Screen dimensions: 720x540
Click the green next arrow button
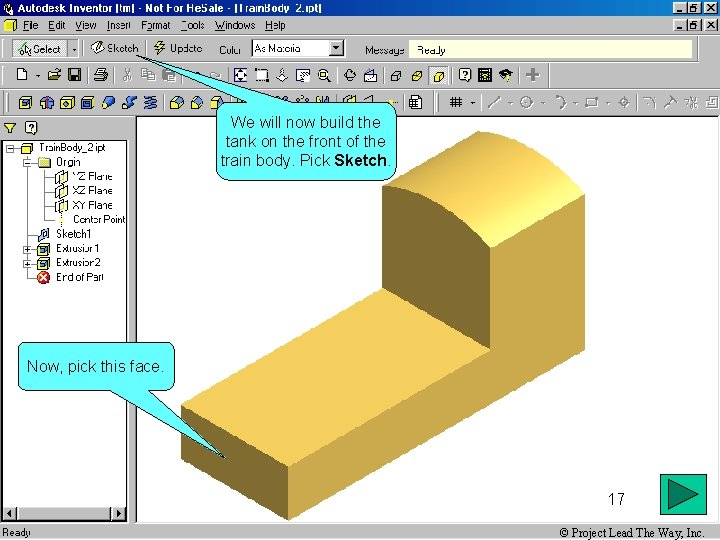click(x=683, y=494)
